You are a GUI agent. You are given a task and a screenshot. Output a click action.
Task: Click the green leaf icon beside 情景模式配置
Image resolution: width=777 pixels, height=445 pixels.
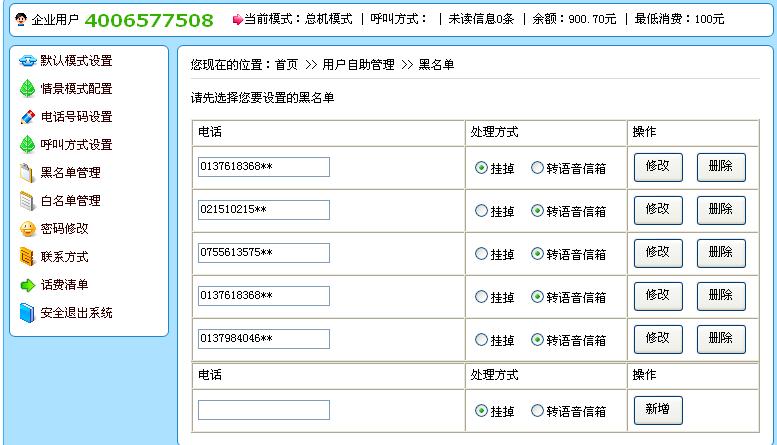click(28, 89)
